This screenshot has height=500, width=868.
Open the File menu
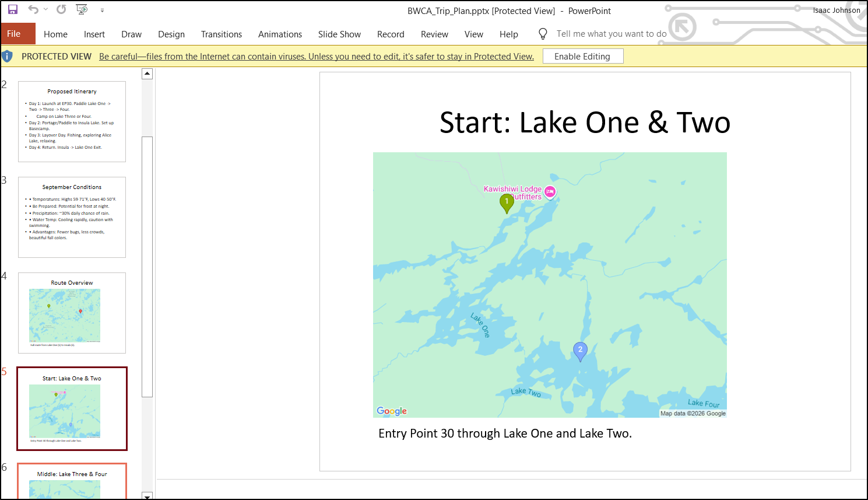(14, 34)
